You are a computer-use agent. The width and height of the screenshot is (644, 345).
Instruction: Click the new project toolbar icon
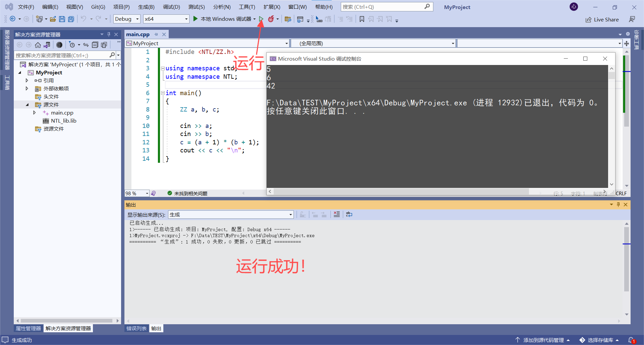[x=40, y=19]
